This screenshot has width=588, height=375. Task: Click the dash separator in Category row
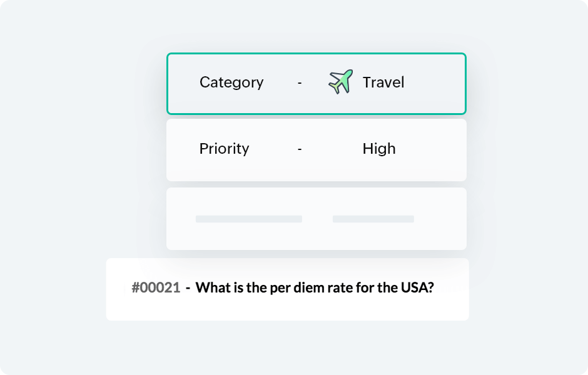click(x=300, y=82)
